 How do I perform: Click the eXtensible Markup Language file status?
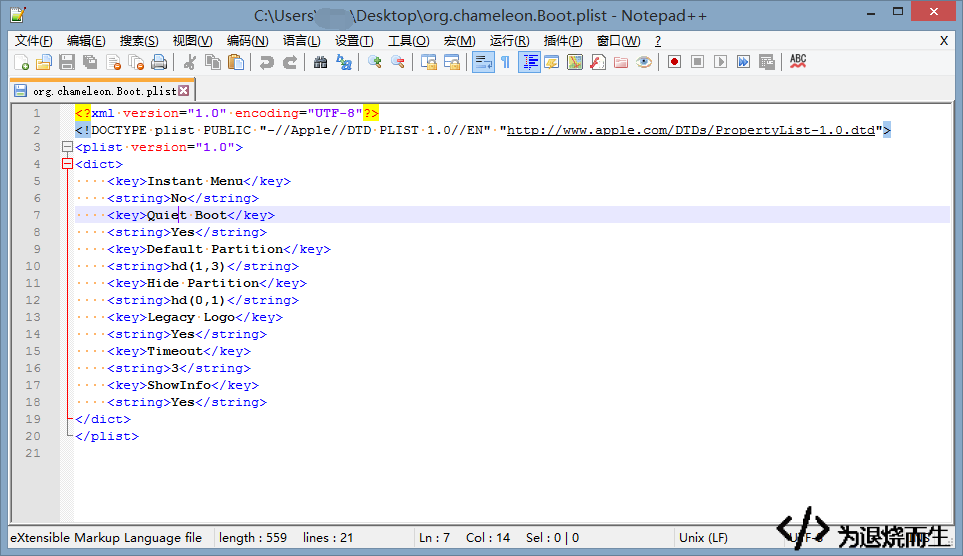(106, 538)
